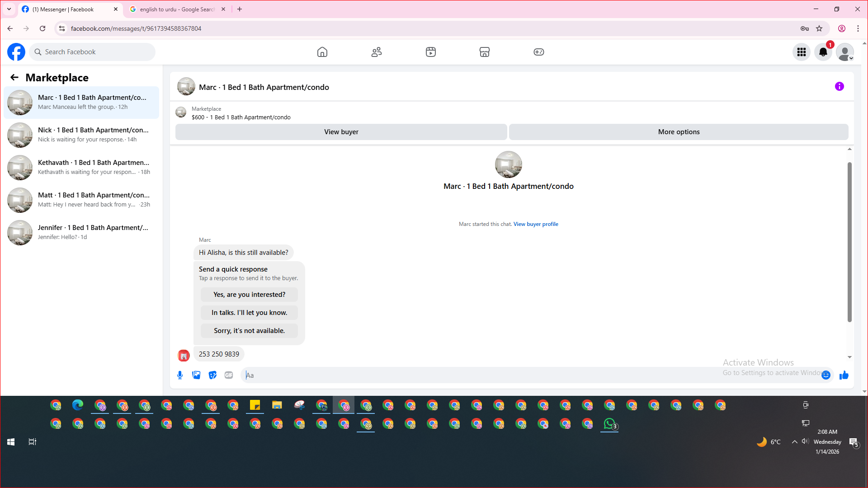Open the sticker picker icon

coord(212,375)
